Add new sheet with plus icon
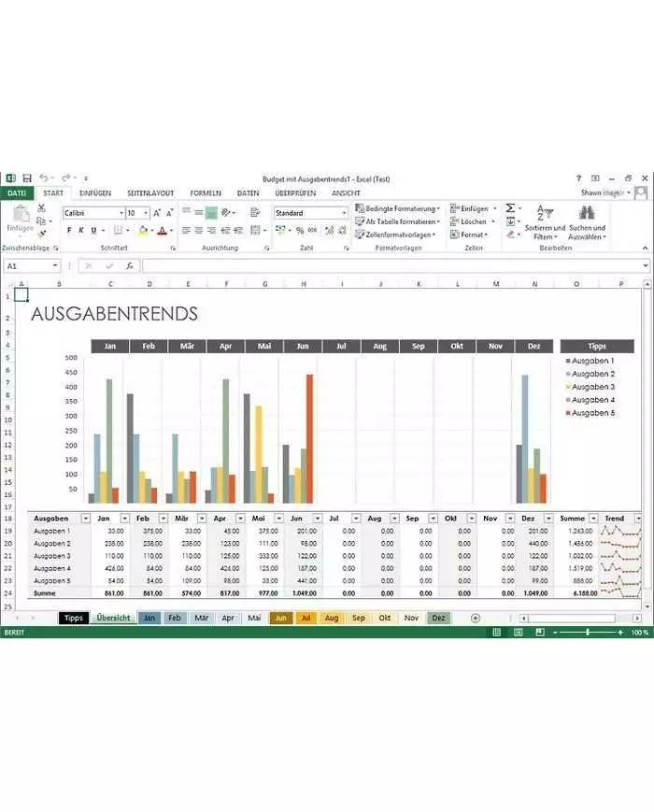 [476, 618]
